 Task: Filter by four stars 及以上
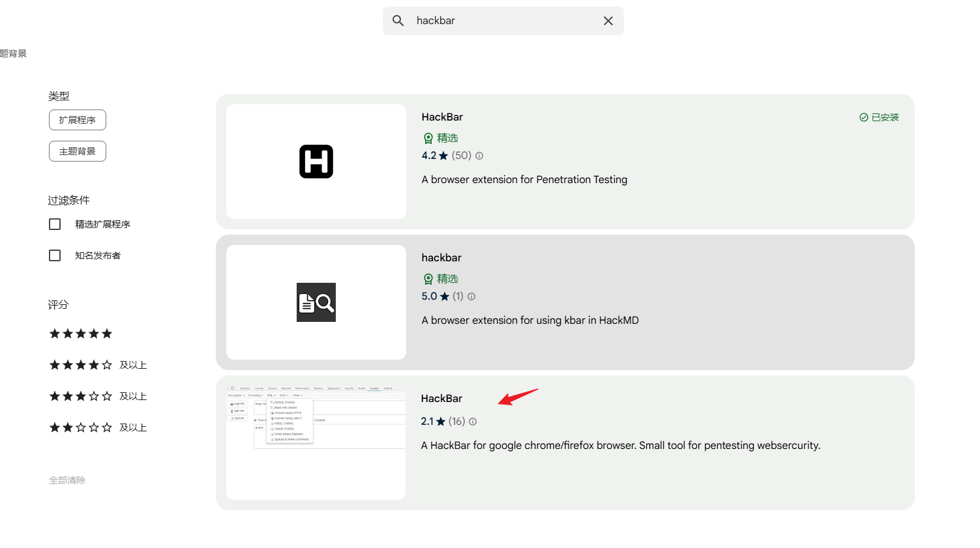(98, 365)
